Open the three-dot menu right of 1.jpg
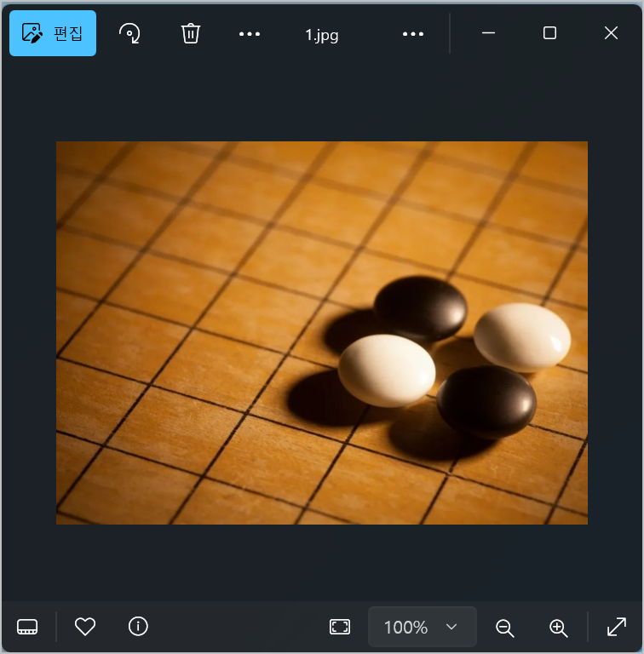The height and width of the screenshot is (654, 644). (x=413, y=34)
